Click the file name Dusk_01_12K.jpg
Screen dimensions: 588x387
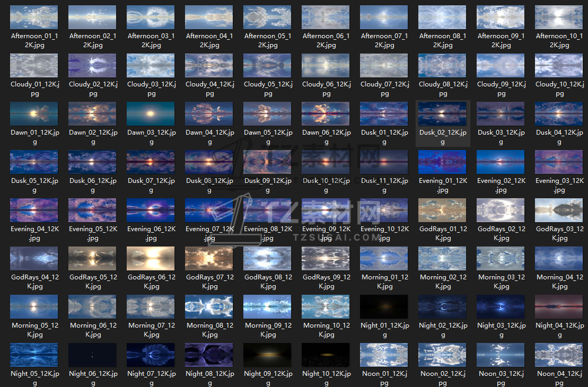click(384, 137)
